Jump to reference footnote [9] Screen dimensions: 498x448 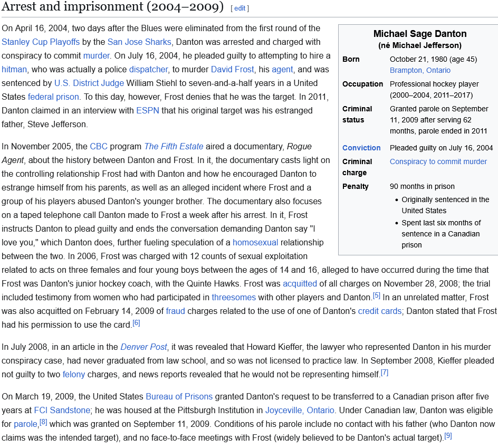click(x=448, y=436)
